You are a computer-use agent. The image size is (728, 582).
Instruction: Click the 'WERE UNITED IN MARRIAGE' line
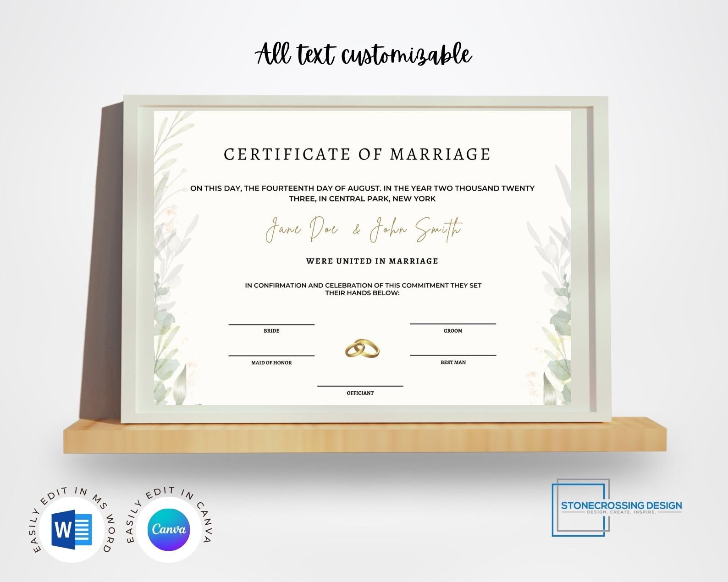pos(372,261)
